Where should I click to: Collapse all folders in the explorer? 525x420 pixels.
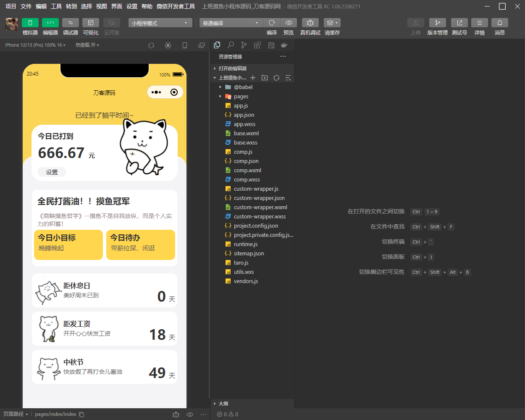[287, 77]
